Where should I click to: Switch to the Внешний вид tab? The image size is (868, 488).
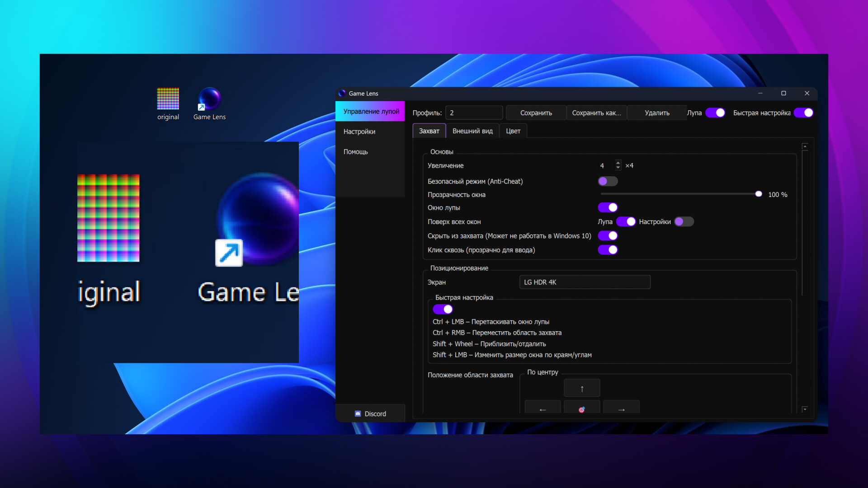[x=472, y=131]
